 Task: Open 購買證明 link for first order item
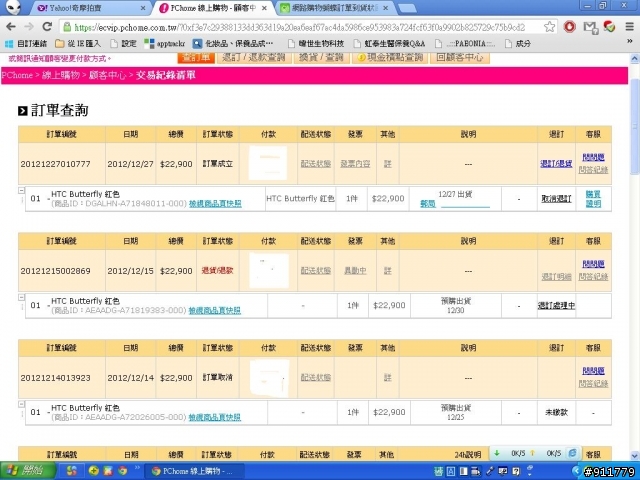(x=593, y=199)
